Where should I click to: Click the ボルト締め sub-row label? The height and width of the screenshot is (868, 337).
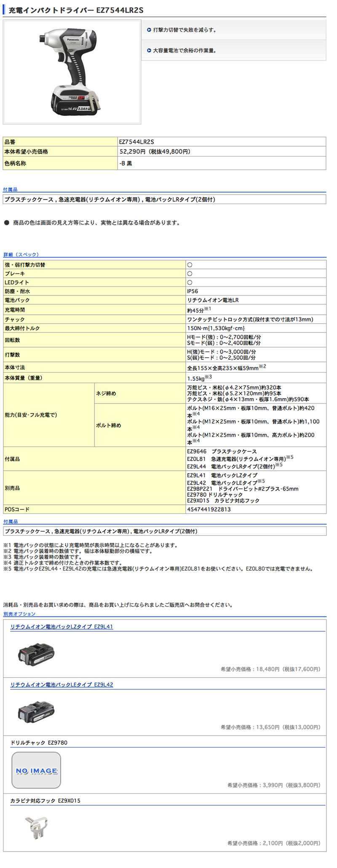point(109,426)
